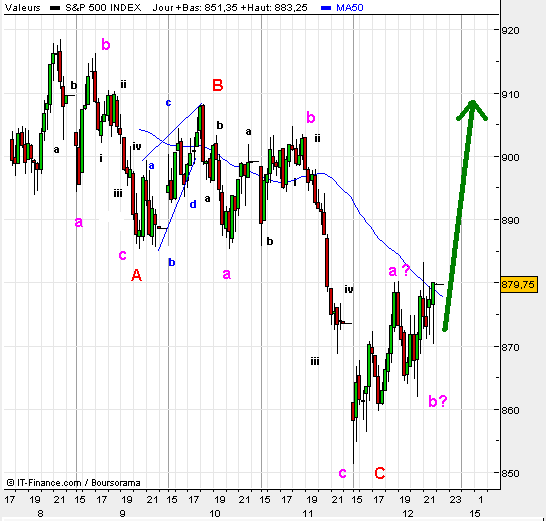This screenshot has height=521, width=552.
Task: Select the MA50 indicator label
Action: tap(350, 7)
